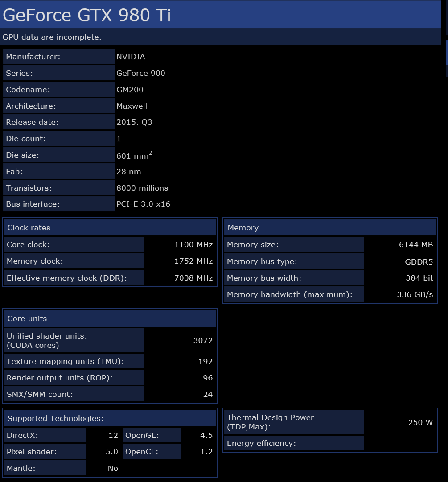
Task: Click the Bus interface: label
Action: tap(59, 204)
